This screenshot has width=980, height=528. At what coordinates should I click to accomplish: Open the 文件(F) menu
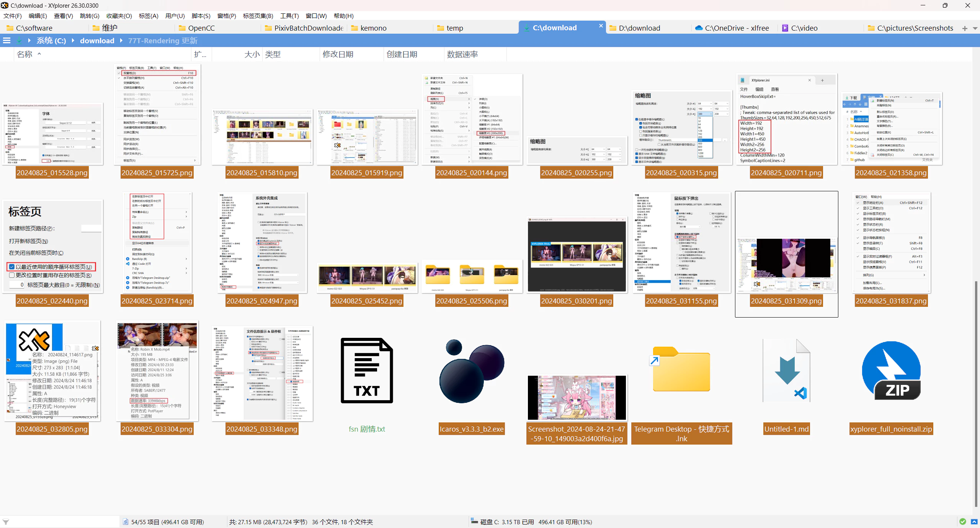tap(12, 16)
